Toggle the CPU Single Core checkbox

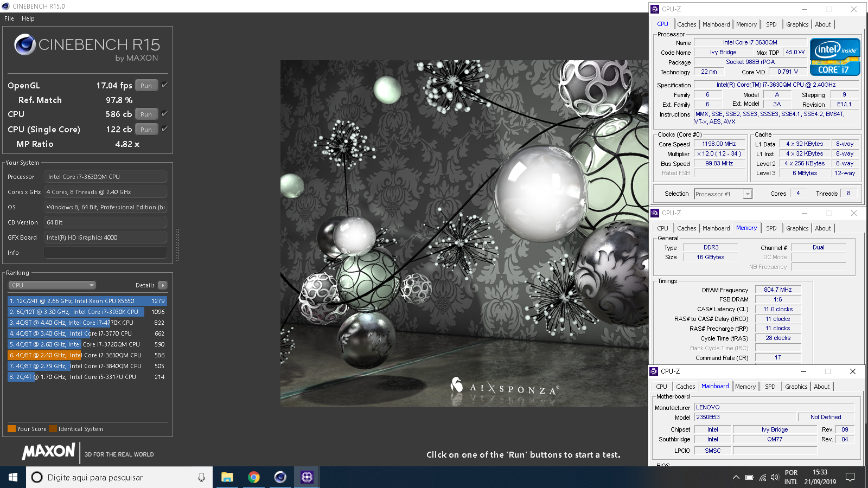pyautogui.click(x=164, y=129)
